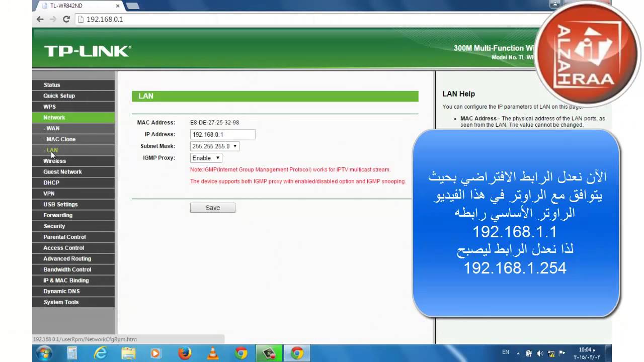Open the IGMP Proxy Enable dropdown
644x362 pixels.
pyautogui.click(x=206, y=158)
